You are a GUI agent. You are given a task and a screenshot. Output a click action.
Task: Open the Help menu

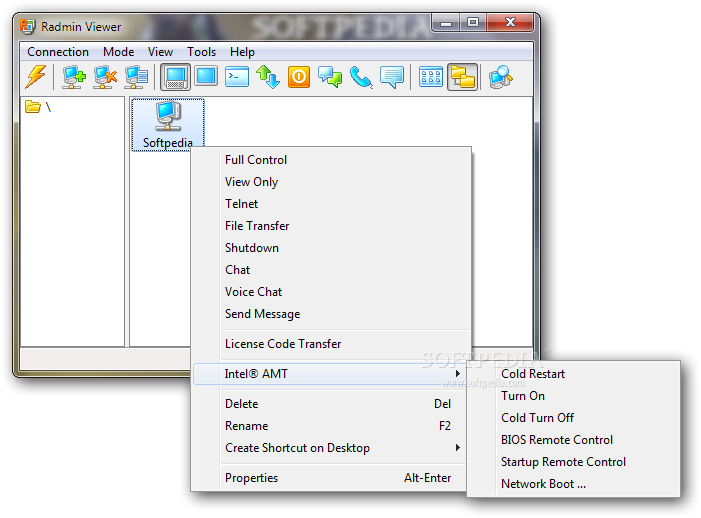[242, 52]
